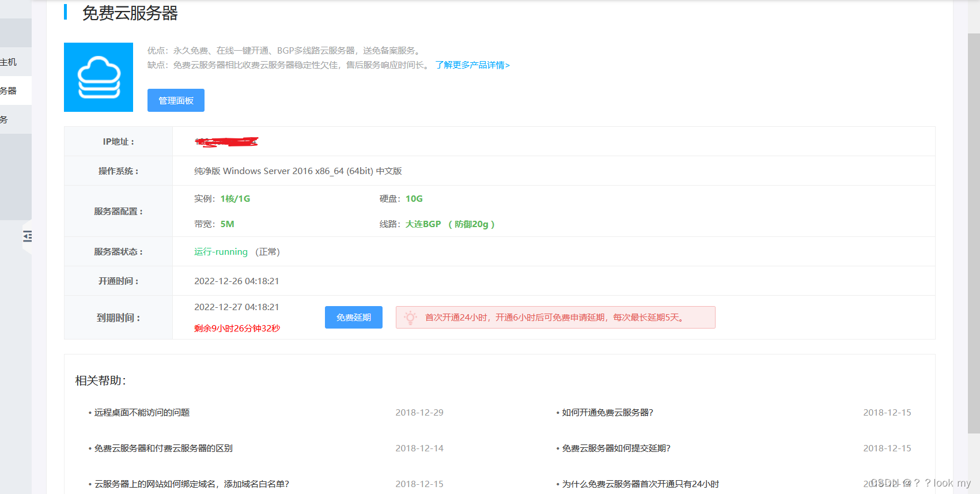The height and width of the screenshot is (494, 980).
Task: Open help article 云服务器上的网站如何绑定域名
Action: [x=191, y=484]
